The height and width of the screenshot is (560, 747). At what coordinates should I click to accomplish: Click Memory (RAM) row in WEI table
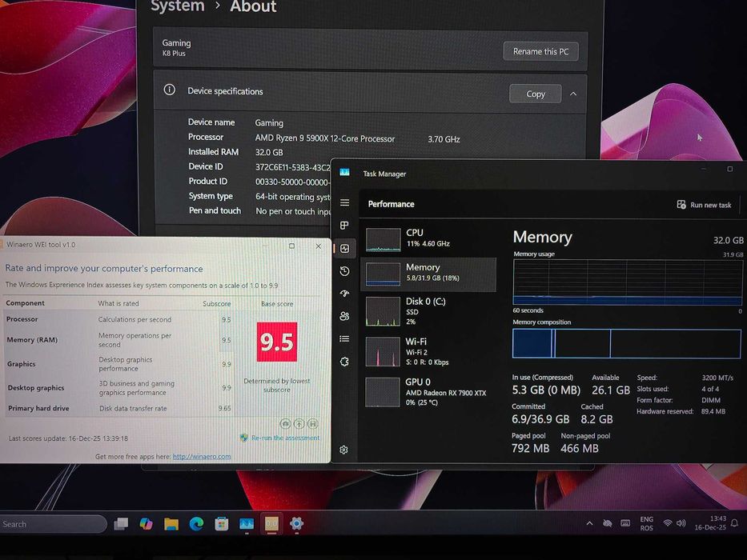click(x=118, y=340)
